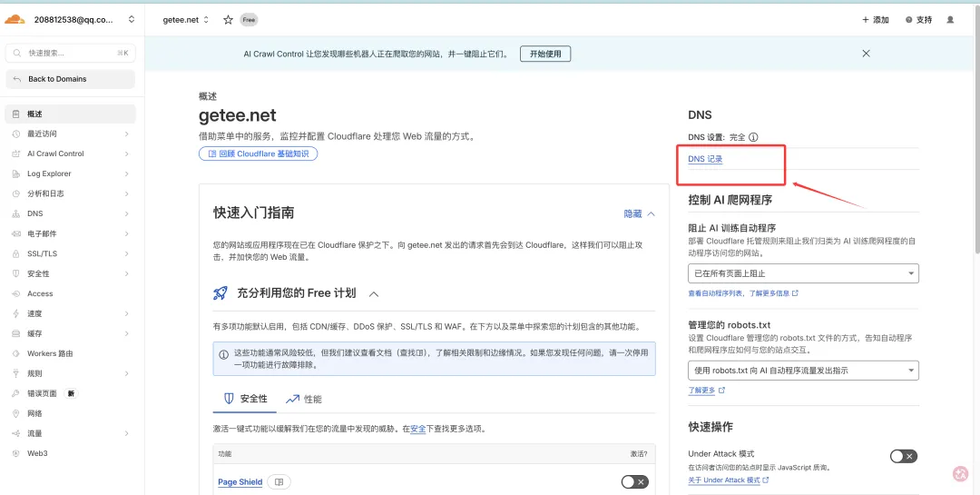Click the DNS 设置 info icon
The width and height of the screenshot is (980, 495).
pos(753,137)
